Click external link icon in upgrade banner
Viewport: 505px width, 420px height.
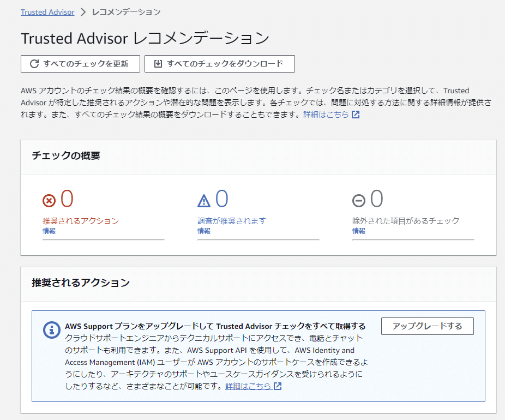click(278, 386)
